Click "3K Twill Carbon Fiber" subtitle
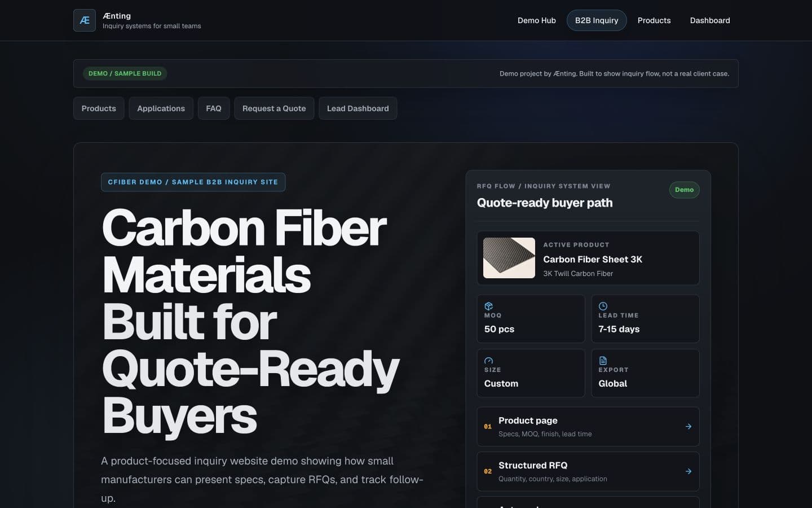Viewport: 812px width, 508px height. [578, 274]
